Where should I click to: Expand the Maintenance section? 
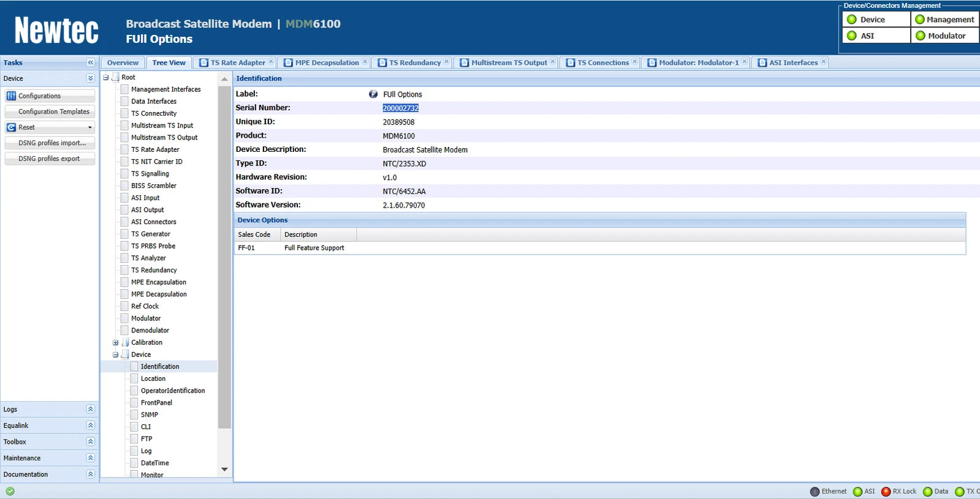(91, 457)
